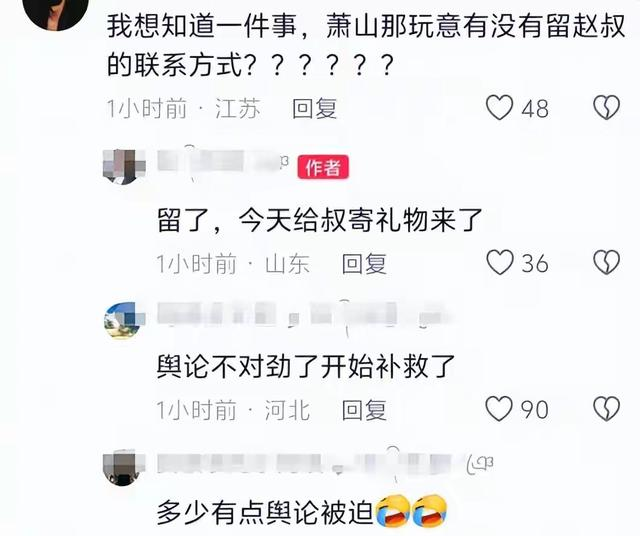Open the author's blurred username
640x536 pixels.
(x=223, y=162)
